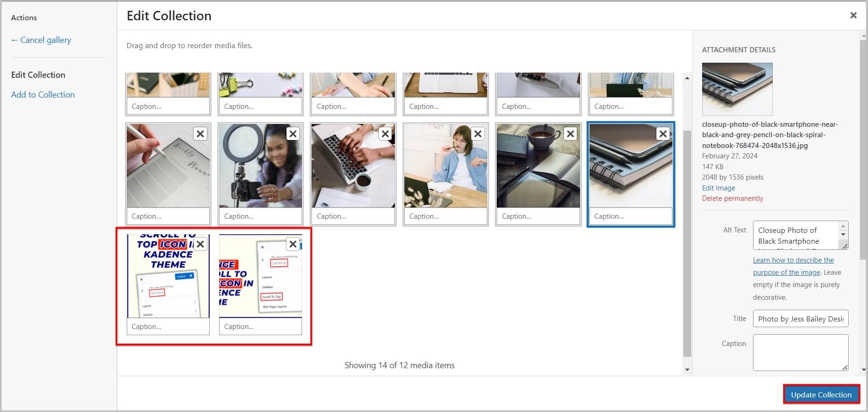The image size is (868, 412).
Task: Select Edit Collection in sidebar
Action: pyautogui.click(x=38, y=75)
